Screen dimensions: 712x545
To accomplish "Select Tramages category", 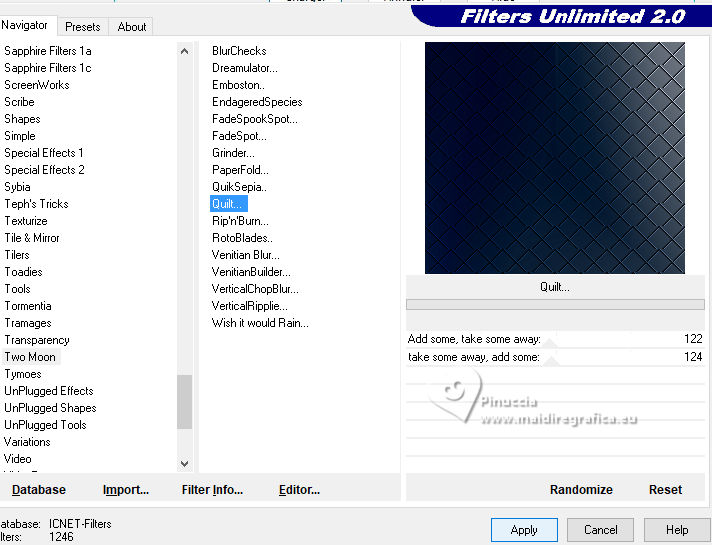I will tap(28, 323).
